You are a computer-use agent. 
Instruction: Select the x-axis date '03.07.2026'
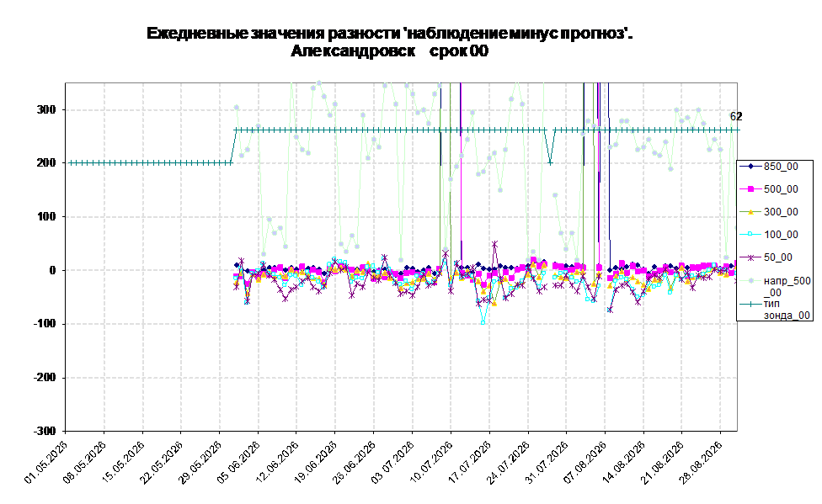point(393,462)
